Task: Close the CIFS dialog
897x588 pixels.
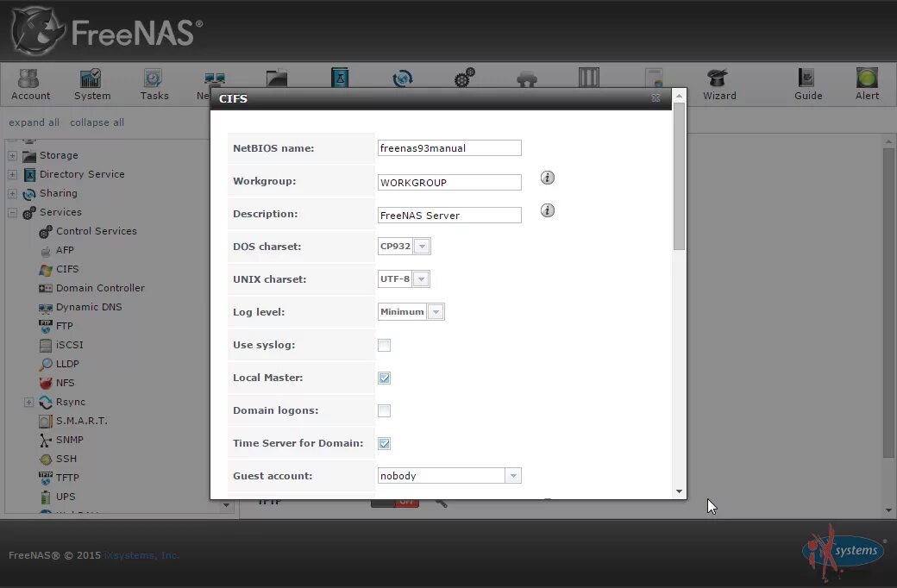Action: [x=655, y=98]
